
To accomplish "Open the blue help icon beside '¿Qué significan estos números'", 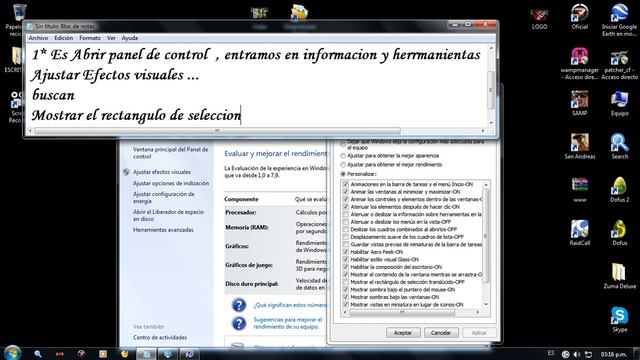I will click(x=239, y=305).
